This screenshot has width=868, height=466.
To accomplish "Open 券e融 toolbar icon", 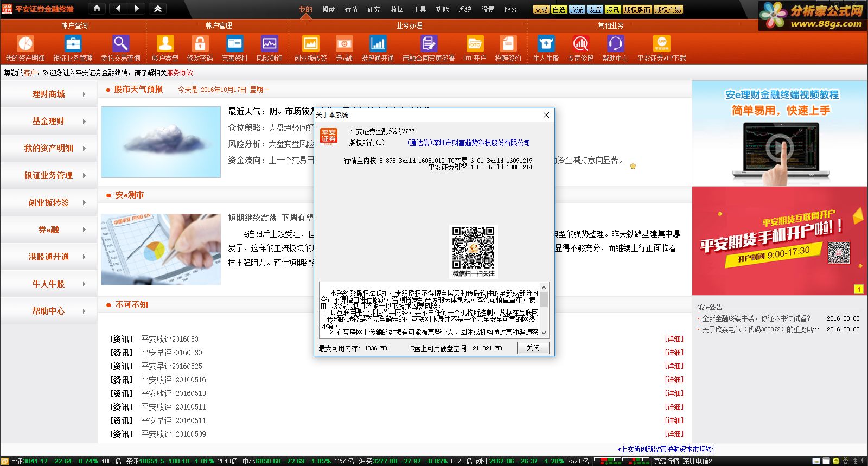I will tap(344, 43).
